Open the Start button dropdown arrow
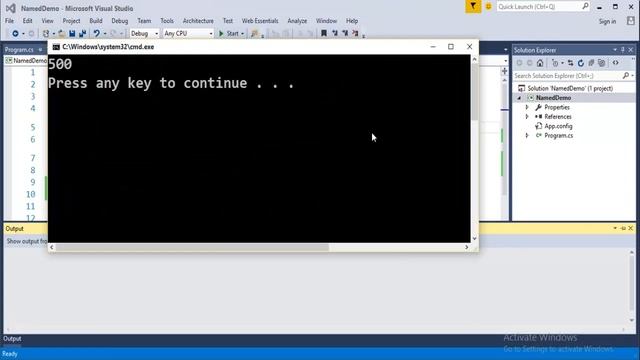 [x=242, y=34]
